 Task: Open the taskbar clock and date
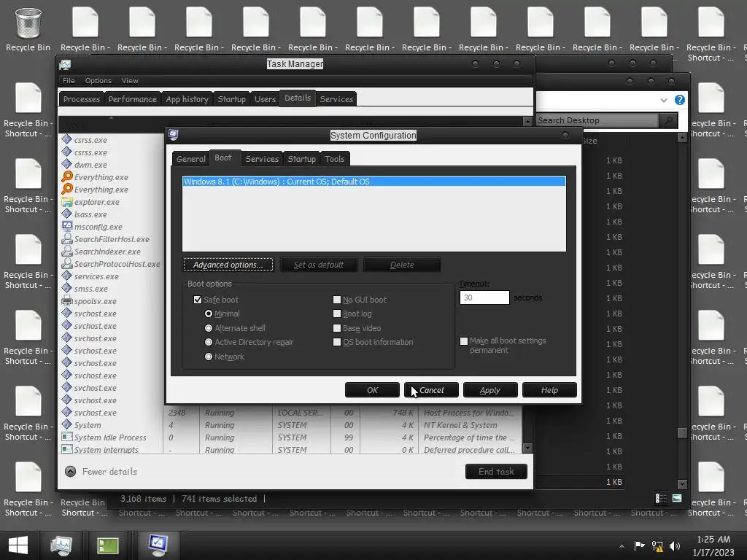[x=713, y=545]
